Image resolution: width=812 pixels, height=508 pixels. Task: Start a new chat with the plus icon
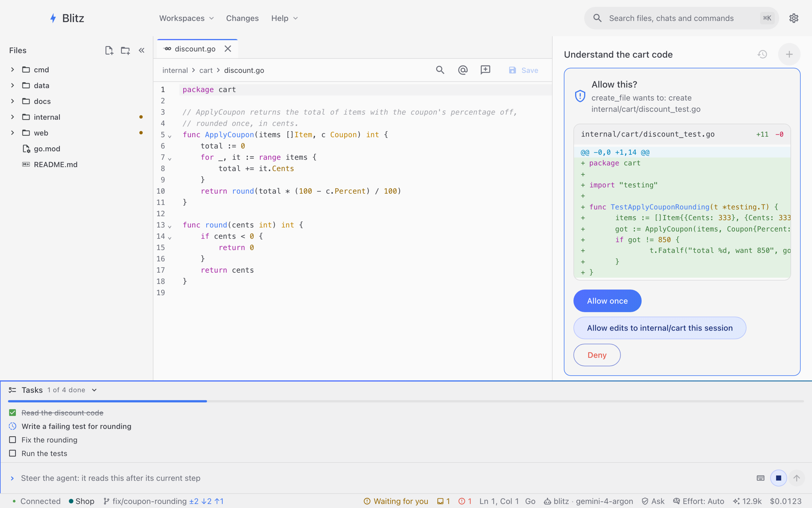(x=789, y=54)
